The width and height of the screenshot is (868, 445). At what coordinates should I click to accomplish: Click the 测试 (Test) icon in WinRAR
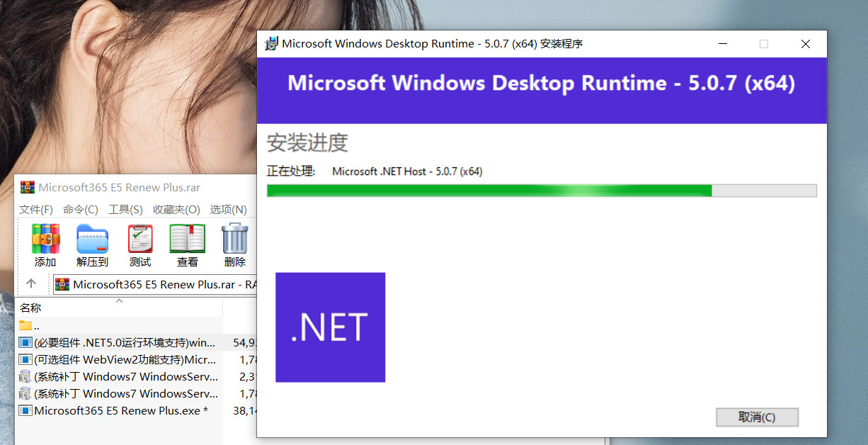pos(140,239)
